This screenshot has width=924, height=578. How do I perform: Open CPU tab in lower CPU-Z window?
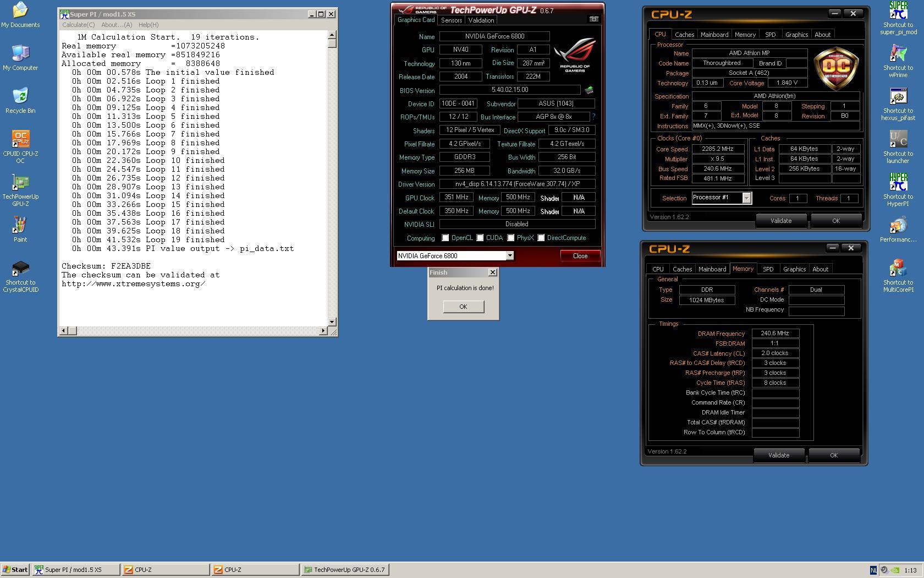[x=658, y=269]
